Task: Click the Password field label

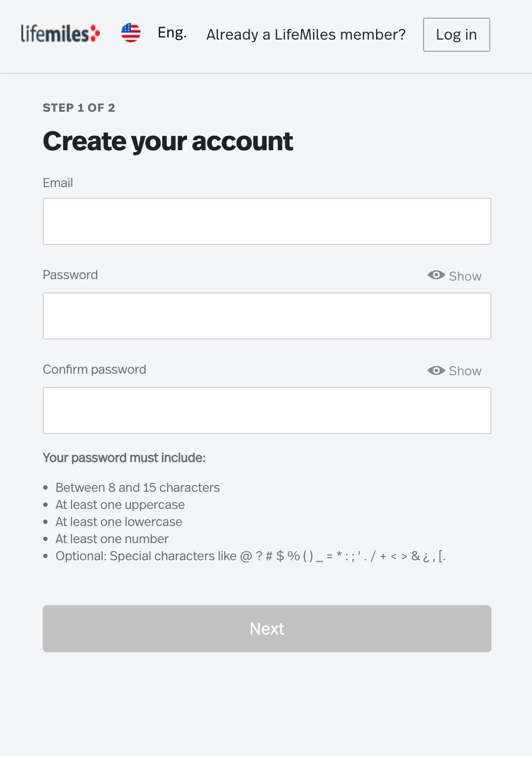Action: [70, 275]
